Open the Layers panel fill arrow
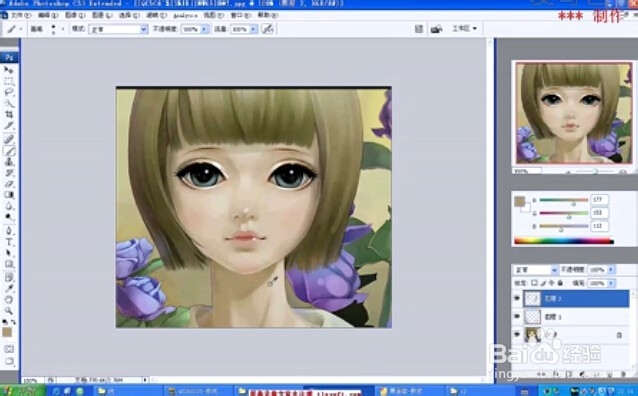The width and height of the screenshot is (638, 396). coord(611,283)
